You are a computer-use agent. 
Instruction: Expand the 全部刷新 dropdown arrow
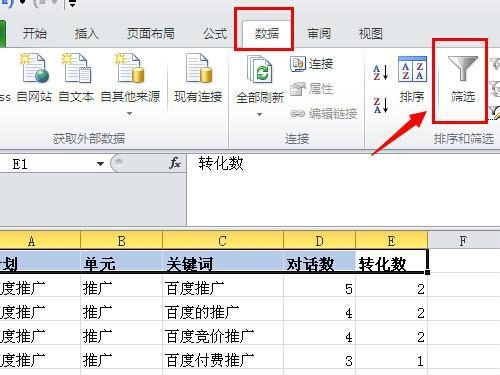260,115
